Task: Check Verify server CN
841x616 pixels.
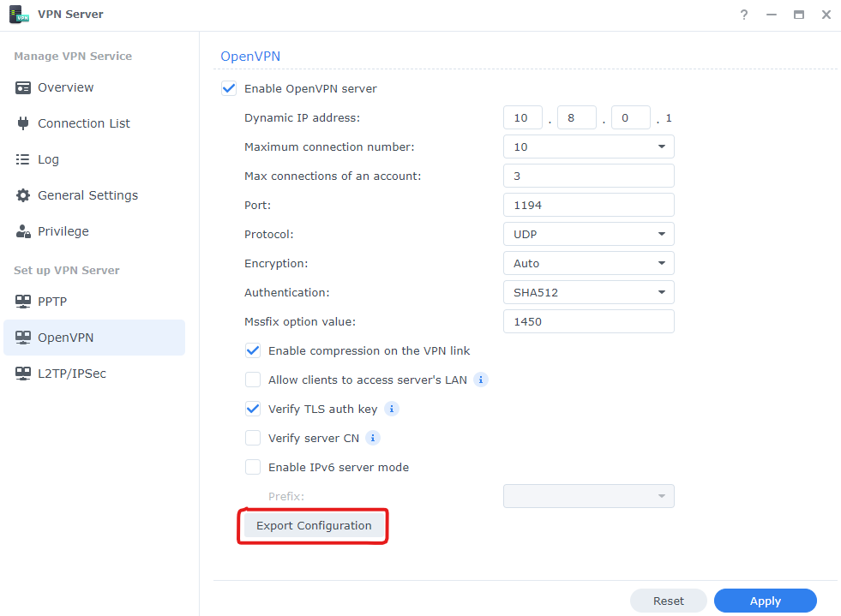Action: coord(253,438)
